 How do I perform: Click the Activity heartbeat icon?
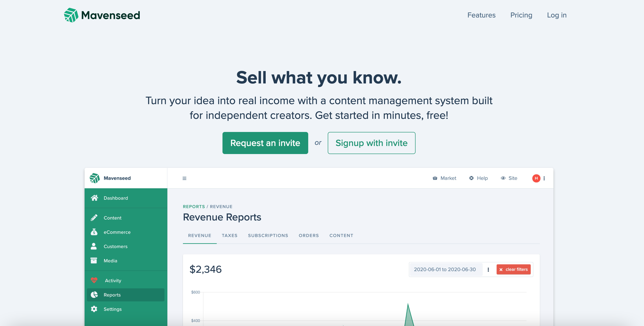coord(94,280)
